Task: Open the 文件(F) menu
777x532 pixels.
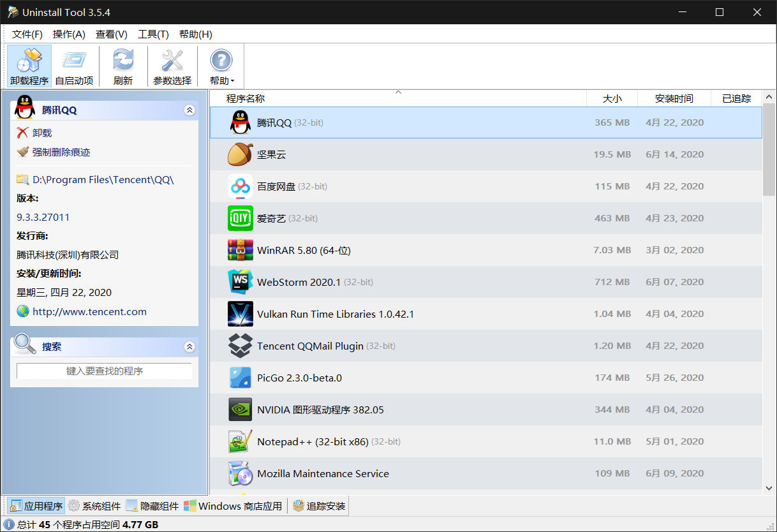Action: tap(27, 34)
